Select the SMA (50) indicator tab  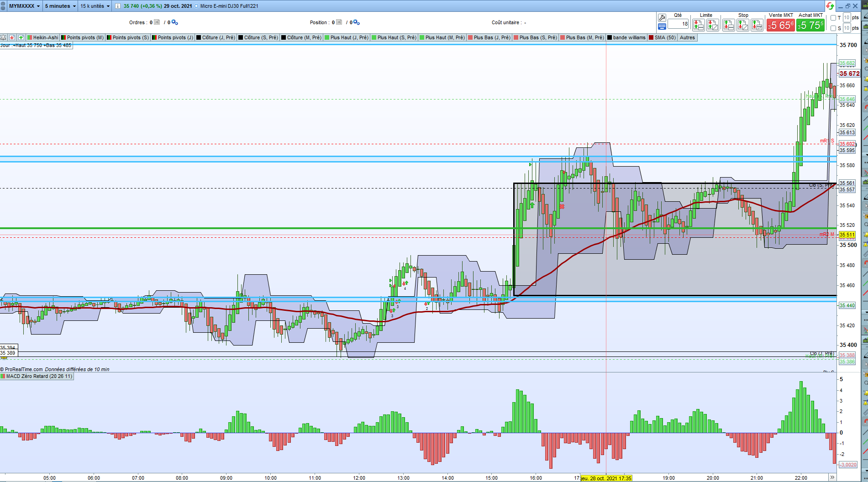click(662, 37)
